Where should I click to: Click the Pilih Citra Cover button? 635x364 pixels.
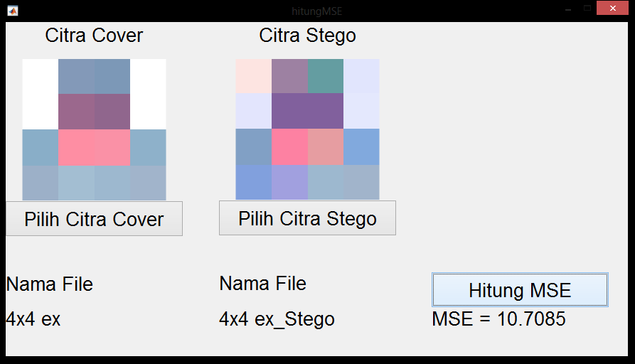[x=94, y=219]
